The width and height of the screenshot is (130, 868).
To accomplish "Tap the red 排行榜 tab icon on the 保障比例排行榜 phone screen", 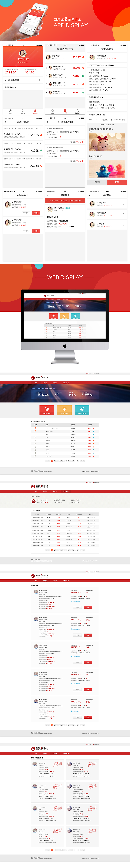I will coord(65,111).
